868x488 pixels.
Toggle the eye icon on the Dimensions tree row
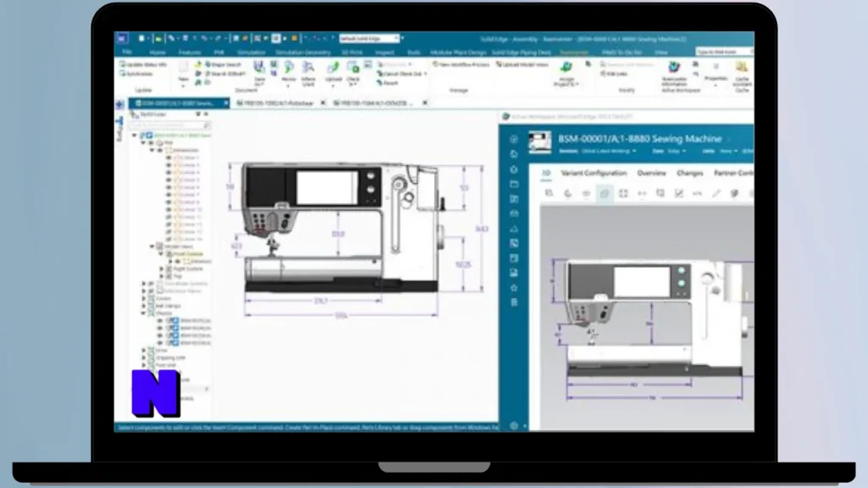point(160,150)
